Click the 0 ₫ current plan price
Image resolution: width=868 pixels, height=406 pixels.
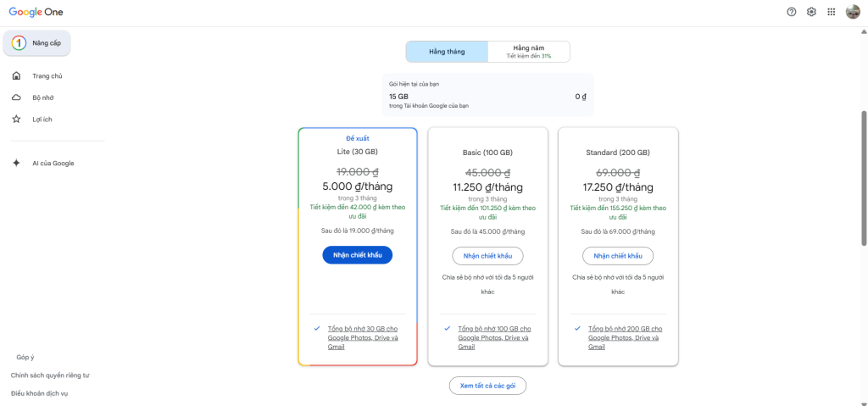click(x=581, y=97)
